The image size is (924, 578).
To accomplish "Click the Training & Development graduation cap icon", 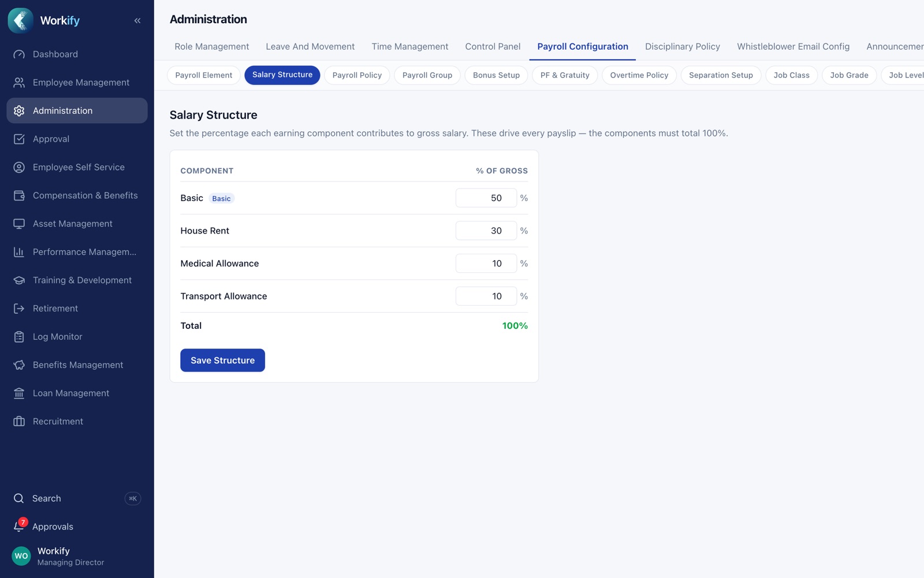I will (x=19, y=280).
